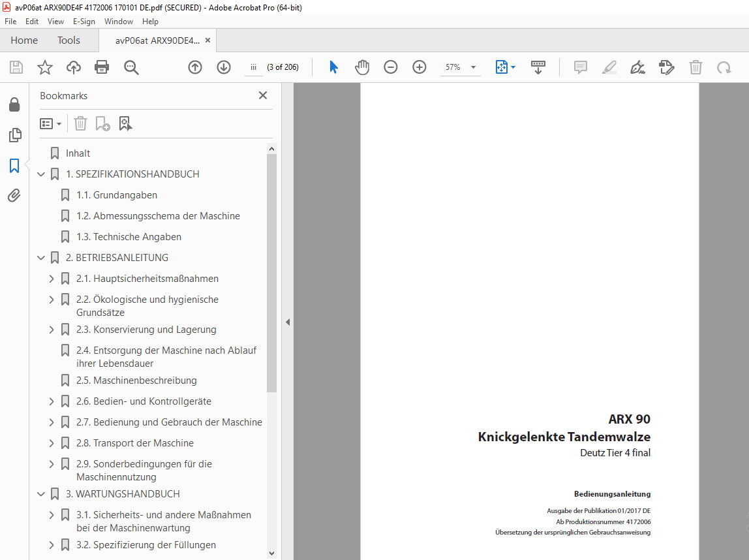Click the Save file icon

pos(16,67)
